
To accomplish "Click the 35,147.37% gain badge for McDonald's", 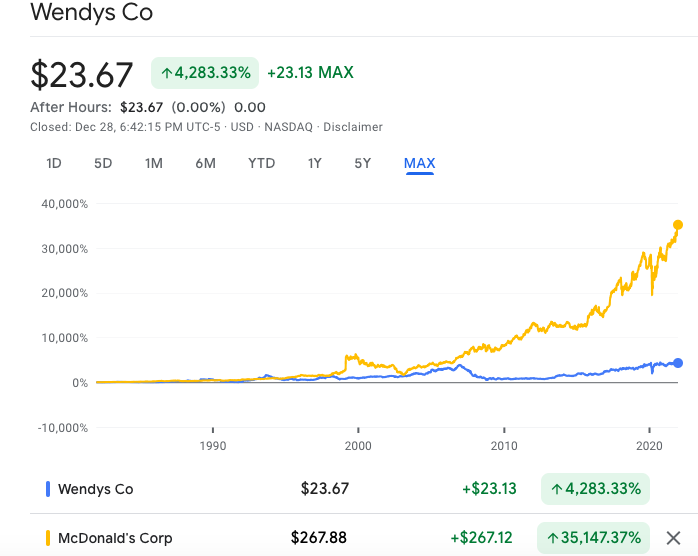I will click(x=593, y=538).
